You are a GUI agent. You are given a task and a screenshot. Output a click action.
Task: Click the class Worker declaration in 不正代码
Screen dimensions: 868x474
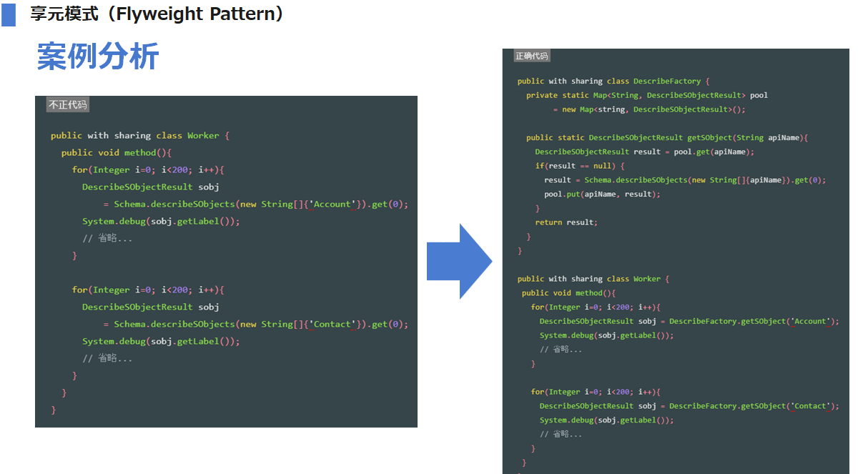(140, 135)
